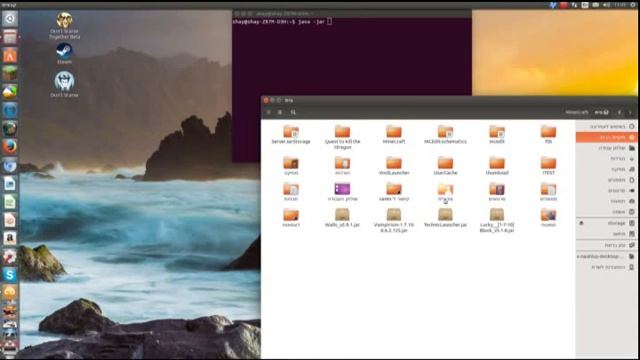This screenshot has height=360, width=640.
Task: Open Ubuntu Software Center from the launcher
Action: (x=9, y=55)
